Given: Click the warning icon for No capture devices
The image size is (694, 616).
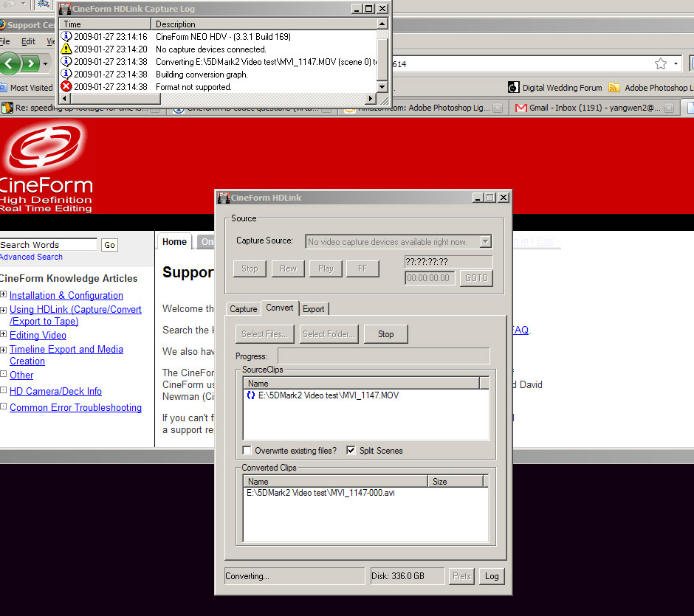Looking at the screenshot, I should (66, 49).
